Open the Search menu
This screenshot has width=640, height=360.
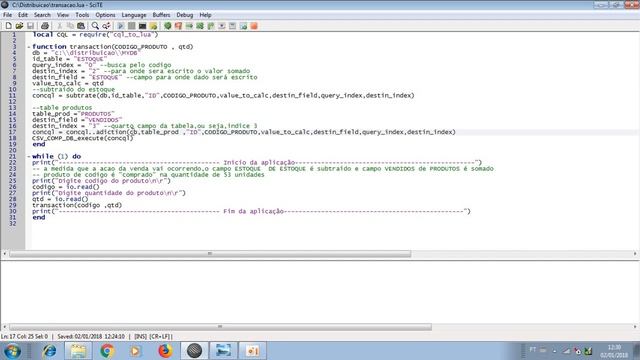(x=42, y=15)
